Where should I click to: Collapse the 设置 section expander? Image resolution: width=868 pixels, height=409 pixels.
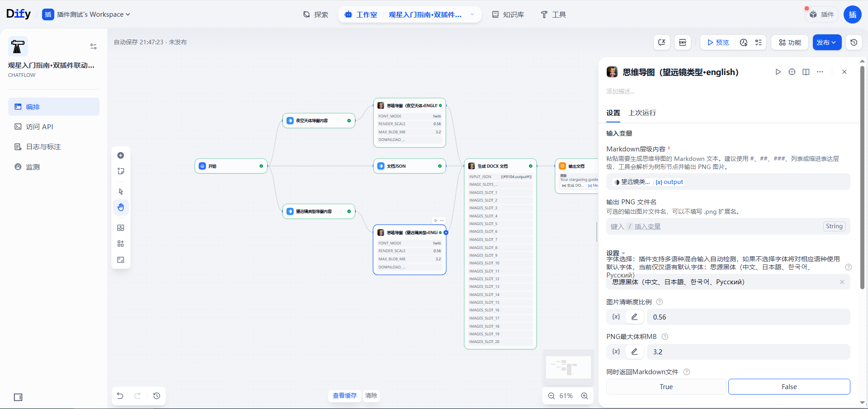pyautogui.click(x=623, y=253)
